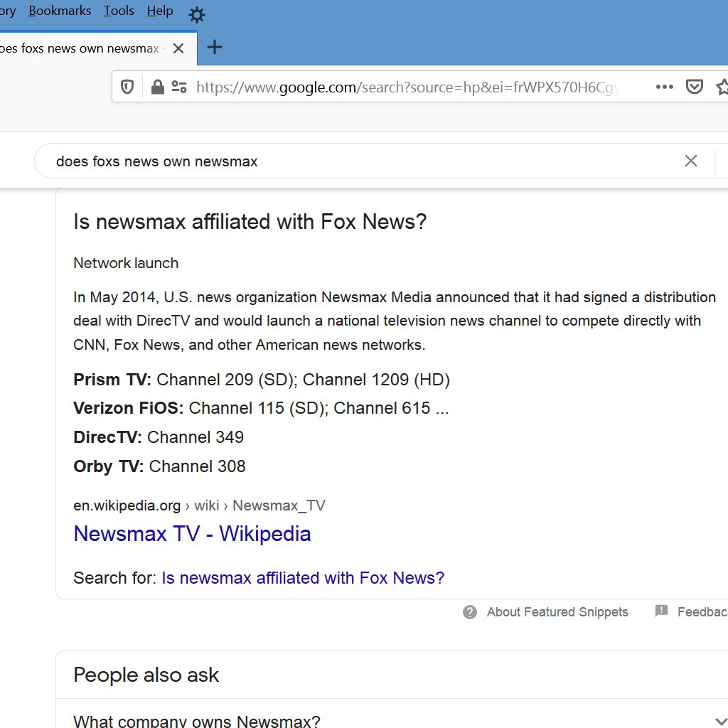Image resolution: width=728 pixels, height=728 pixels.
Task: Click 'Prism TV:' channel line
Action: pos(262,380)
